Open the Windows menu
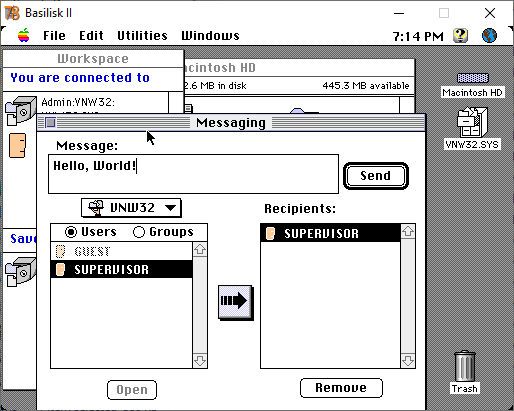Image resolution: width=514 pixels, height=411 pixels. click(210, 36)
